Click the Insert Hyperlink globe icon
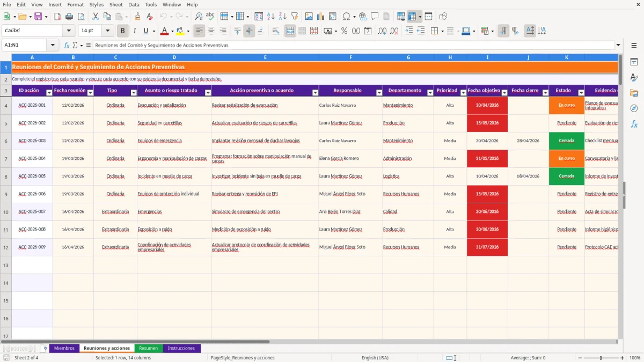 363,17
